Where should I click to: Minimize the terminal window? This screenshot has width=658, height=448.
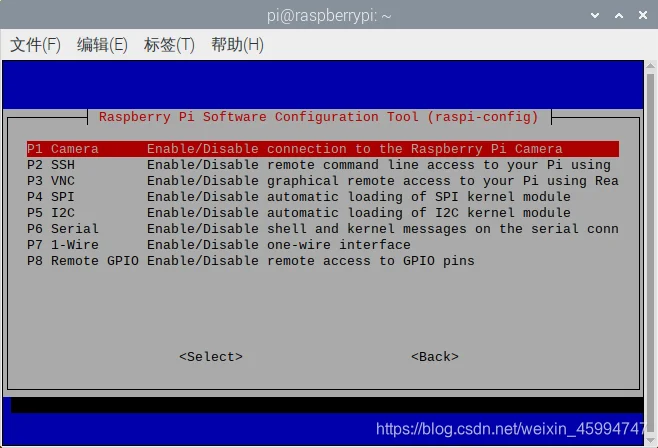(596, 15)
